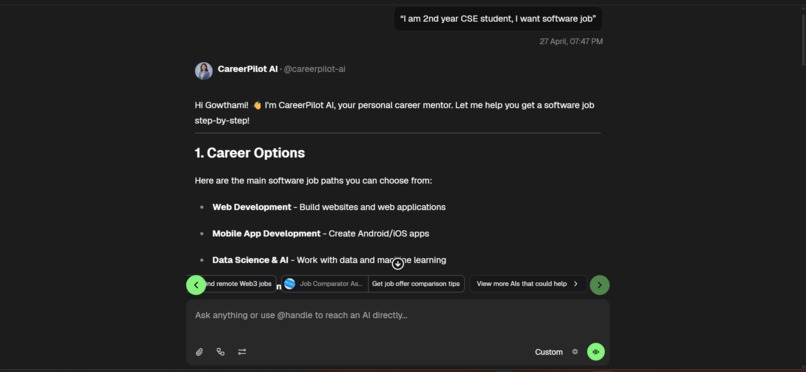Image resolution: width=806 pixels, height=372 pixels.
Task: Click the vertical scrollbar on the right edge
Action: tap(803, 41)
